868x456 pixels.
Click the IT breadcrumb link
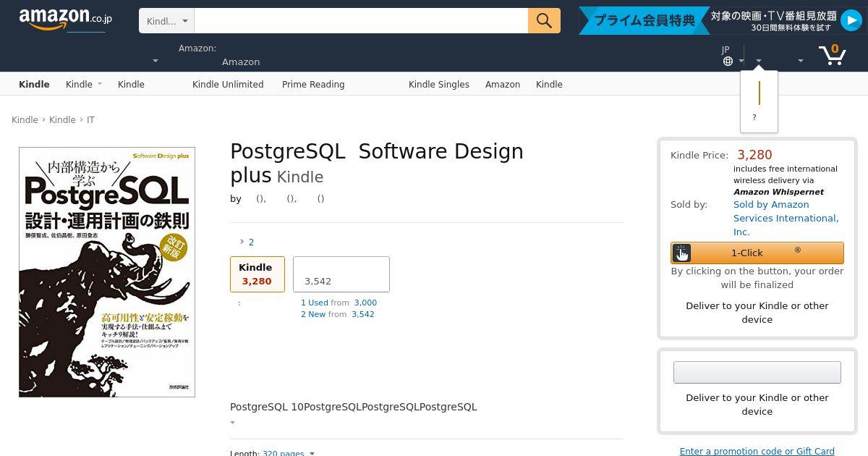coord(90,119)
